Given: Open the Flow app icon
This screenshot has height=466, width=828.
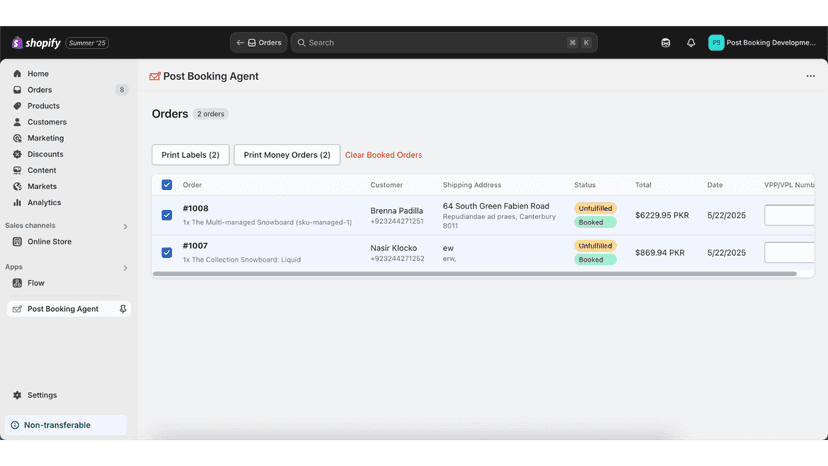Looking at the screenshot, I should pos(17,283).
